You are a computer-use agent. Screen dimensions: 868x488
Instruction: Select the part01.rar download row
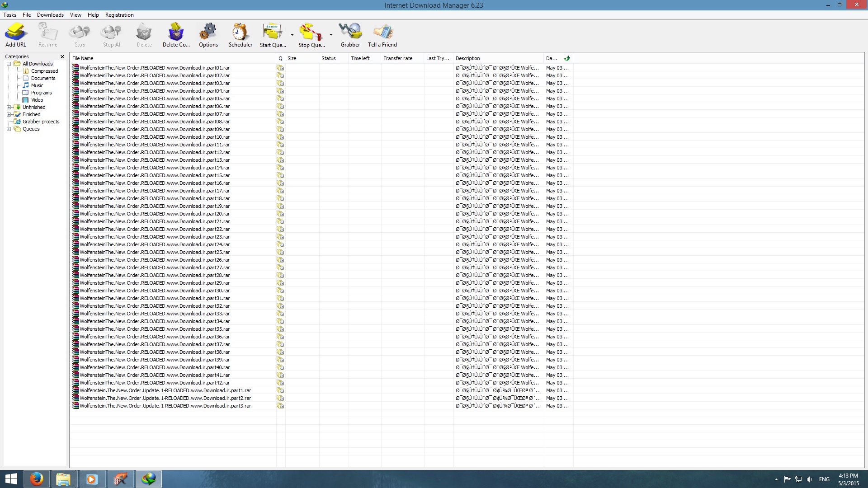pos(155,68)
